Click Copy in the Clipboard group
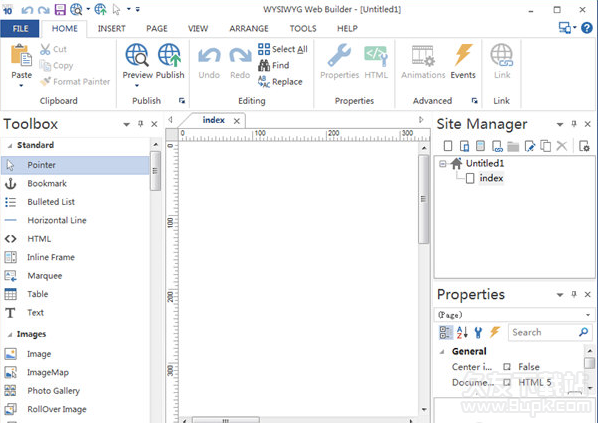The width and height of the screenshot is (598, 423). pos(56,66)
